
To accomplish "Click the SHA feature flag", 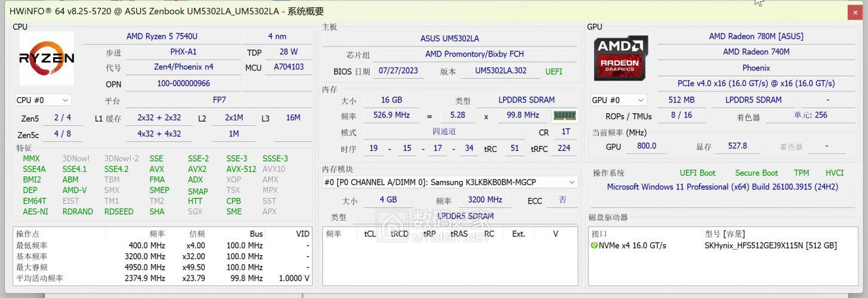I will tap(157, 212).
